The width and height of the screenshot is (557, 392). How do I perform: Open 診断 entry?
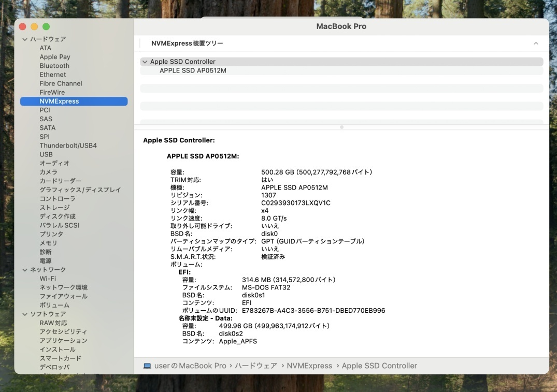coord(46,252)
